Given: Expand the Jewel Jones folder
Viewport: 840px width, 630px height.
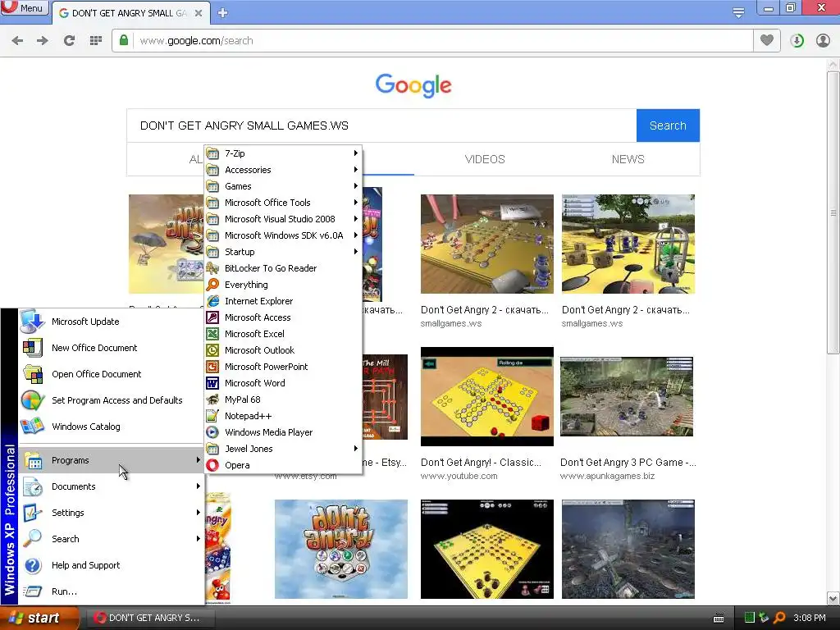Looking at the screenshot, I should pos(283,449).
